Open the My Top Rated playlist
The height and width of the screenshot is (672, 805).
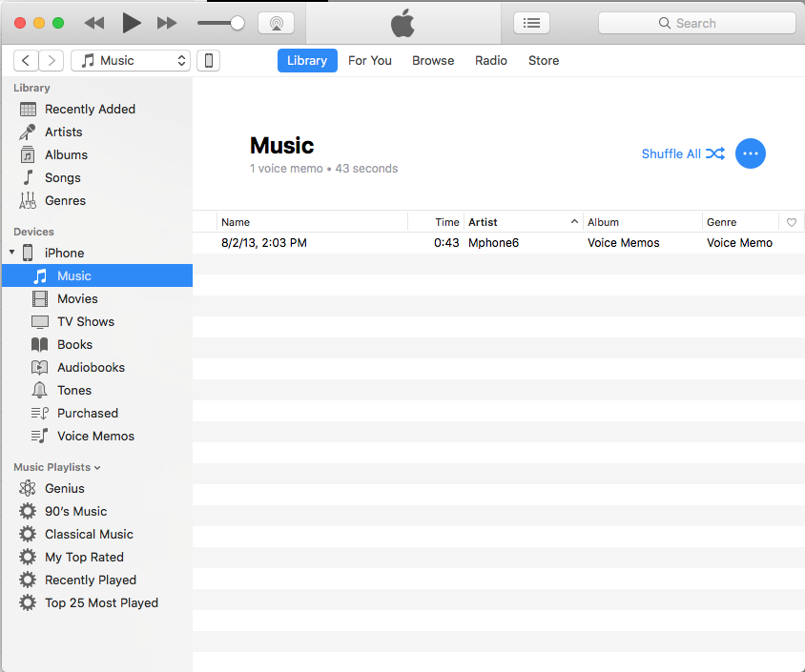coord(97,557)
